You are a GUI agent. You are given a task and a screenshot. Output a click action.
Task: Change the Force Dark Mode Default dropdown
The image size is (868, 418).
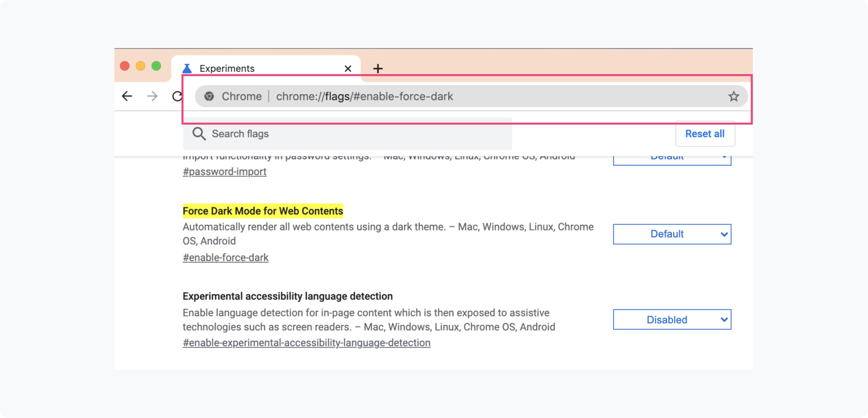click(x=671, y=234)
